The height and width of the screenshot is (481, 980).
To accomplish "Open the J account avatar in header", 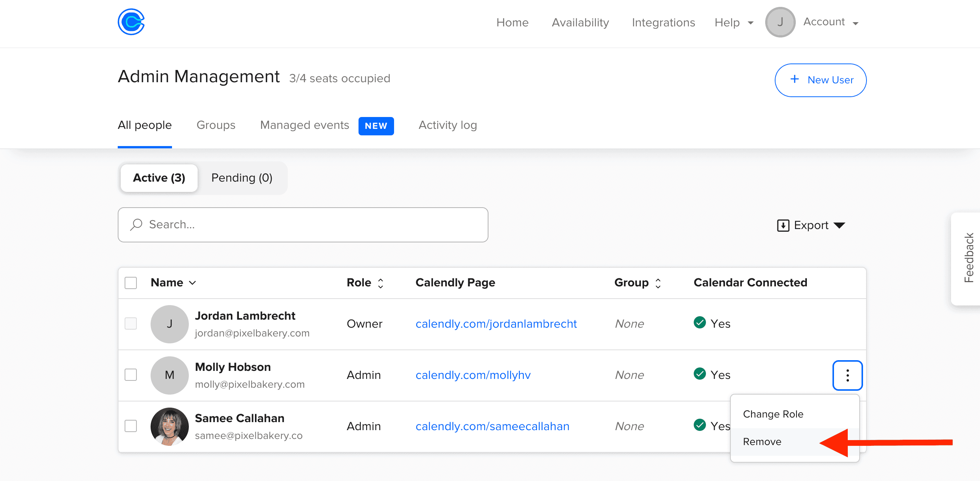I will (x=780, y=22).
